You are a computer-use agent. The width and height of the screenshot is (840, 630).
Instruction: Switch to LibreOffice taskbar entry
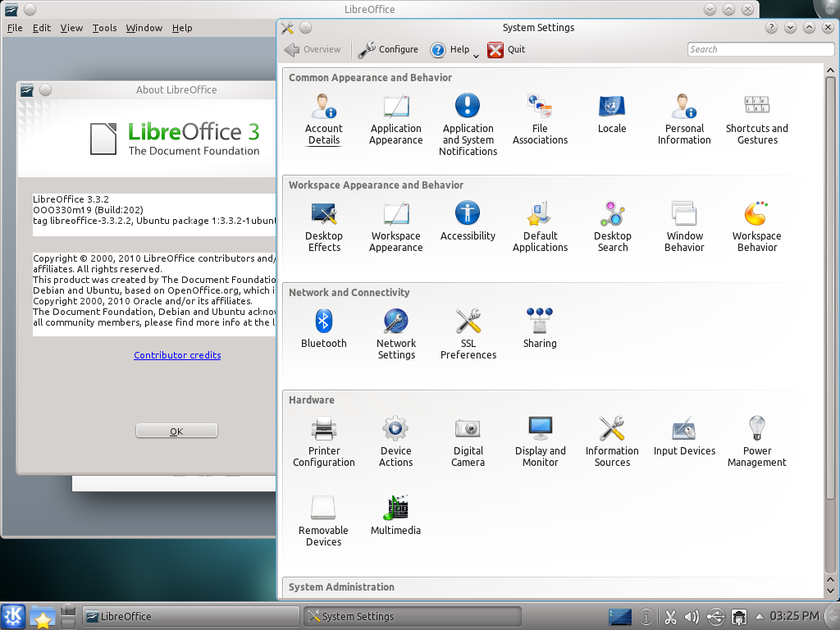point(190,617)
